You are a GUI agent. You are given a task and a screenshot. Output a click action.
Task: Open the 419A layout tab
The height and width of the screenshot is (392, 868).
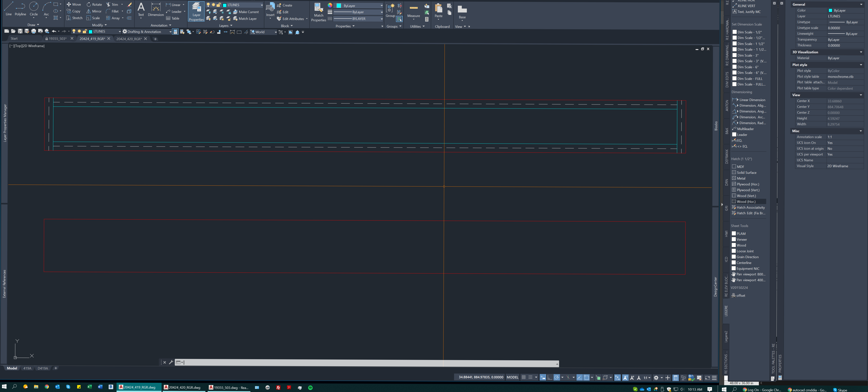(x=27, y=368)
